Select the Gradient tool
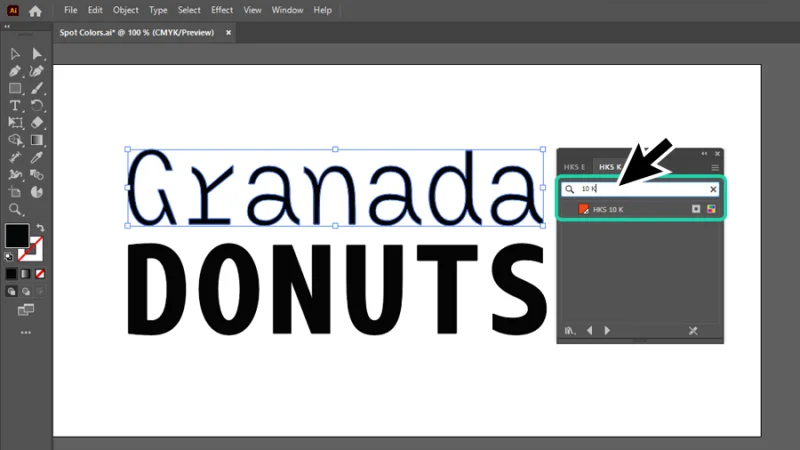The width and height of the screenshot is (800, 450). point(36,140)
